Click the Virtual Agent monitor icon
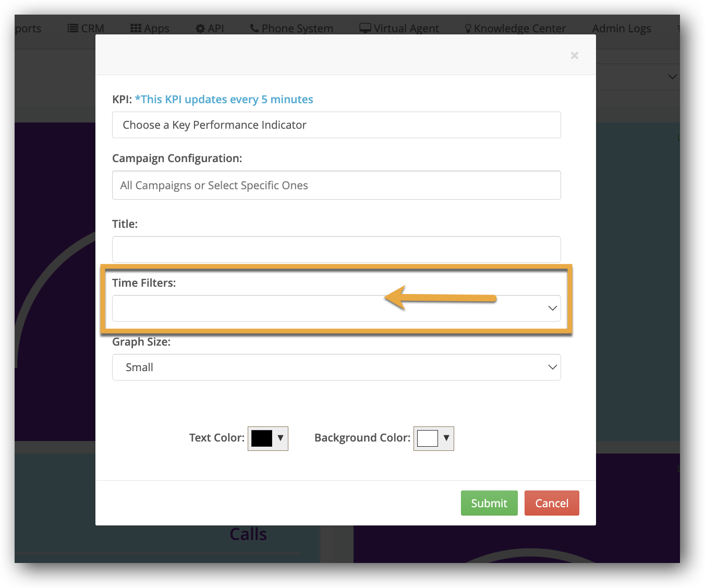This screenshot has width=705, height=588. 366,28
